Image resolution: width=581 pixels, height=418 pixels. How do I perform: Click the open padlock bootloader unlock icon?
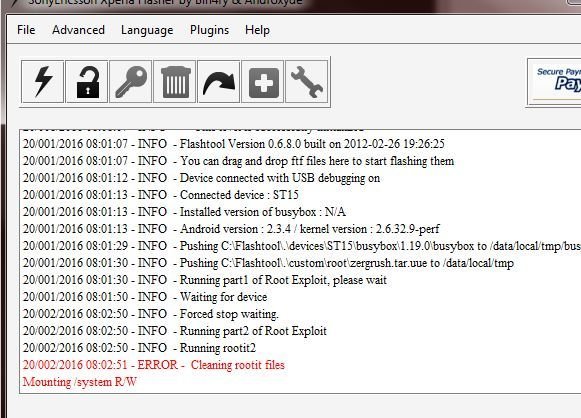pyautogui.click(x=87, y=82)
